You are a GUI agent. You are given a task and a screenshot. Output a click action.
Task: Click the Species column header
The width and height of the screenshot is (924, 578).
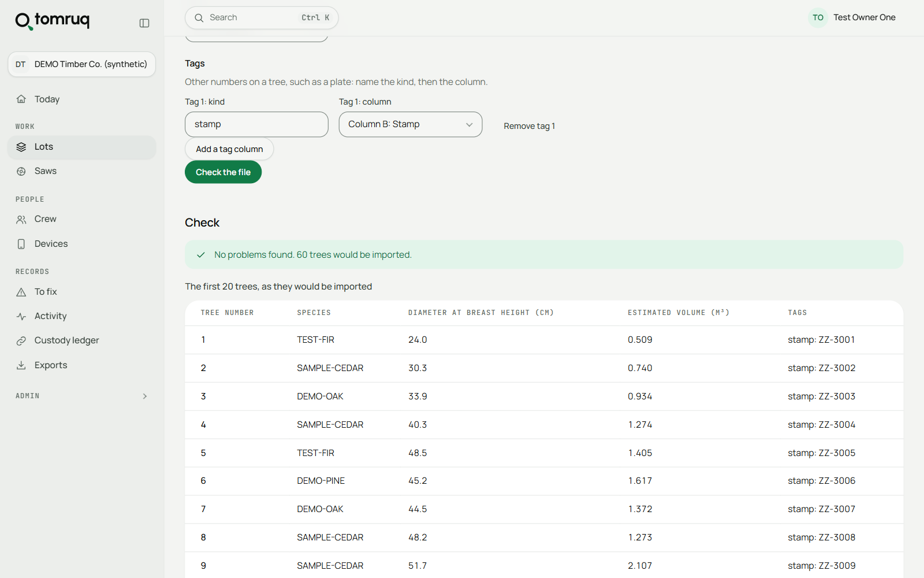[x=314, y=313]
